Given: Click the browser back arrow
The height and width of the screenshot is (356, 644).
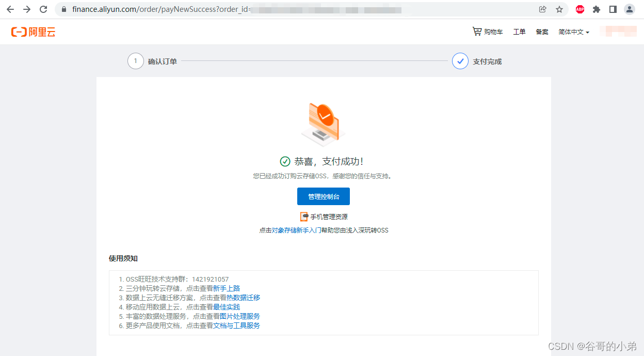Looking at the screenshot, I should point(10,9).
